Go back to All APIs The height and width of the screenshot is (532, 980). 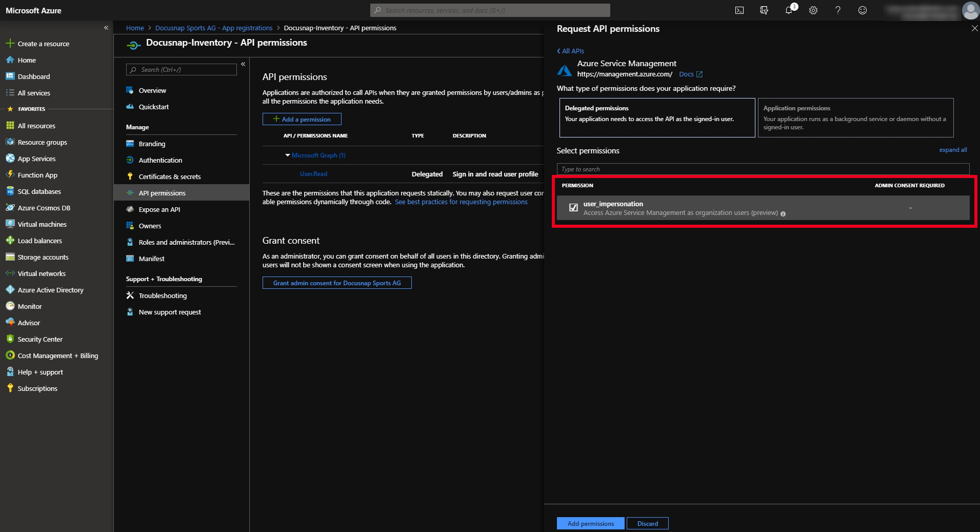570,51
